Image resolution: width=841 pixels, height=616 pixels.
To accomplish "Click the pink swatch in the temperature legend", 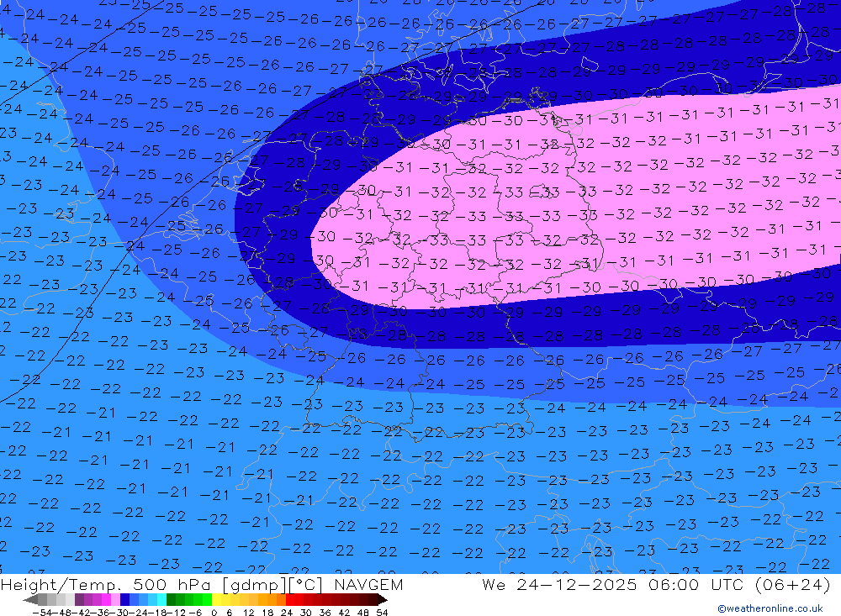I will [115, 599].
